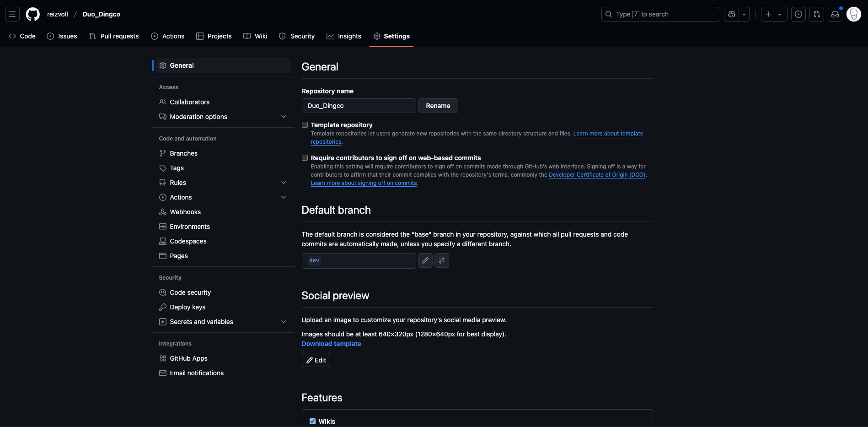
Task: Open reizvoll owner profile link
Action: coord(58,14)
